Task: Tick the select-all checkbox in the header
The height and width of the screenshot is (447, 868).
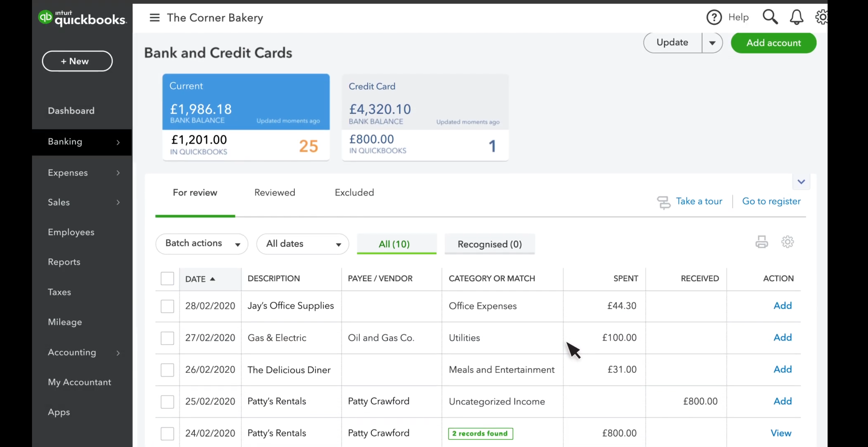Action: 167,279
